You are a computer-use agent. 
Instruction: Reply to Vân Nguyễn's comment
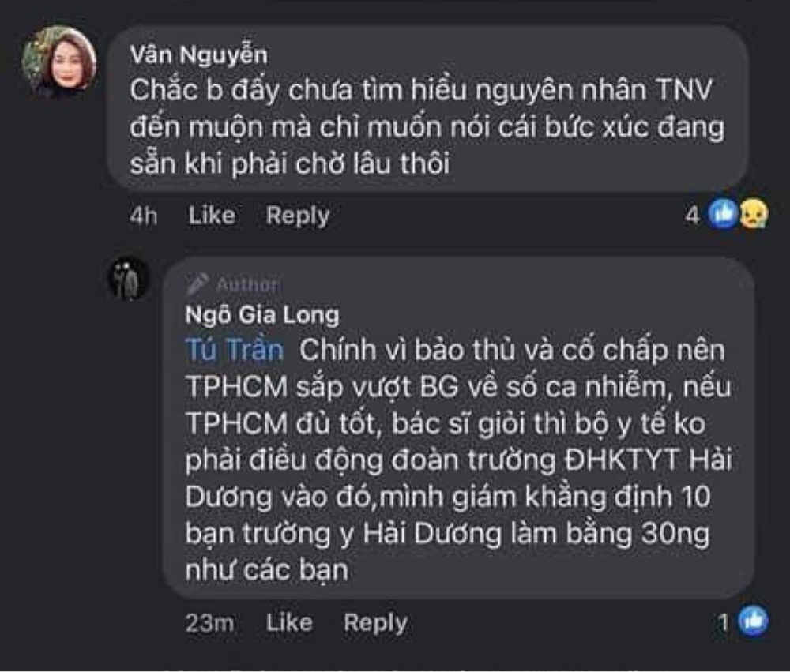(x=297, y=216)
